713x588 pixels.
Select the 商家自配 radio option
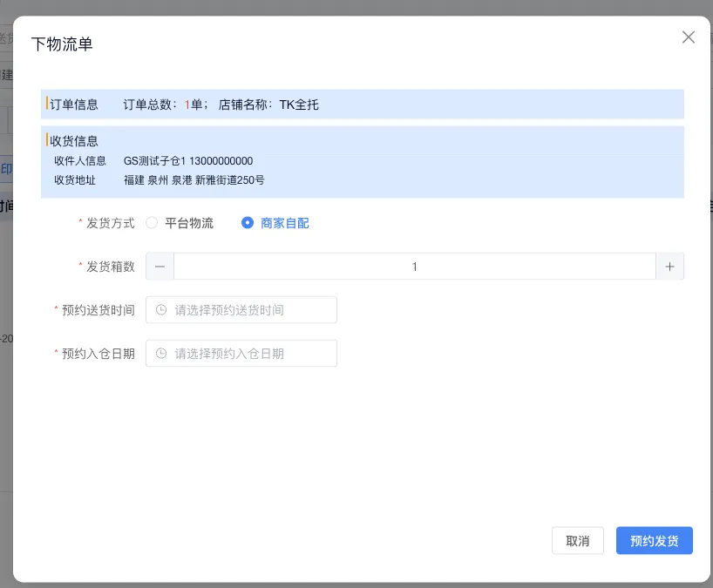(x=248, y=223)
